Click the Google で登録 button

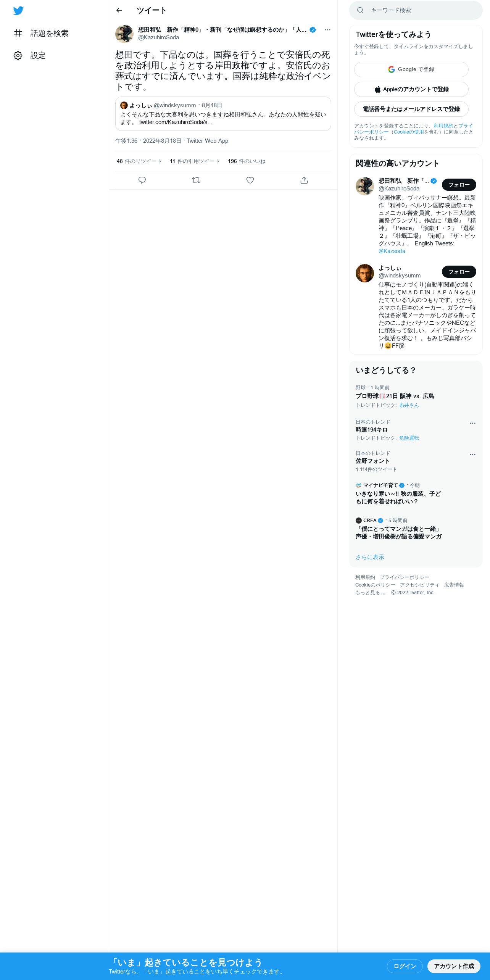click(411, 69)
